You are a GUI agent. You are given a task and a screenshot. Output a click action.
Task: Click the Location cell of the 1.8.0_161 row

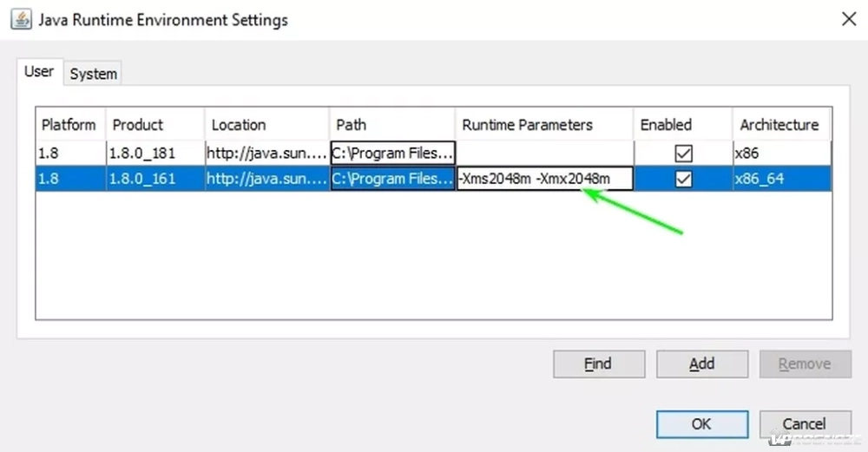[266, 179]
